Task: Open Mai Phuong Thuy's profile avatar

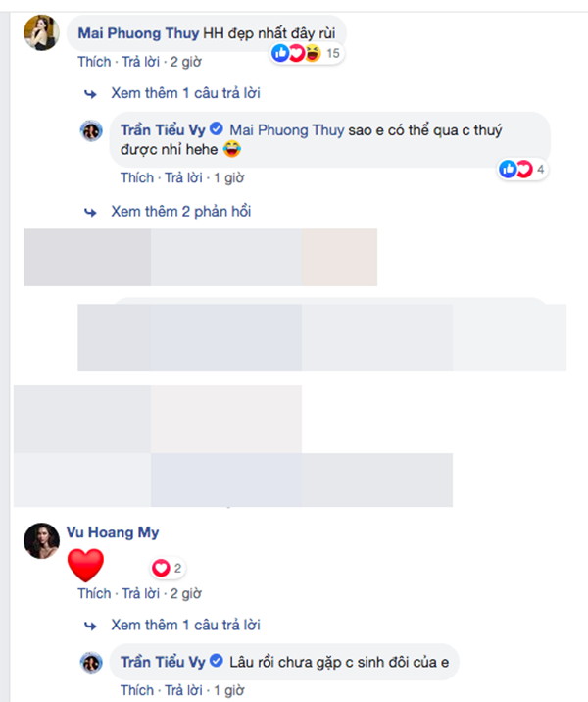Action: click(x=41, y=32)
